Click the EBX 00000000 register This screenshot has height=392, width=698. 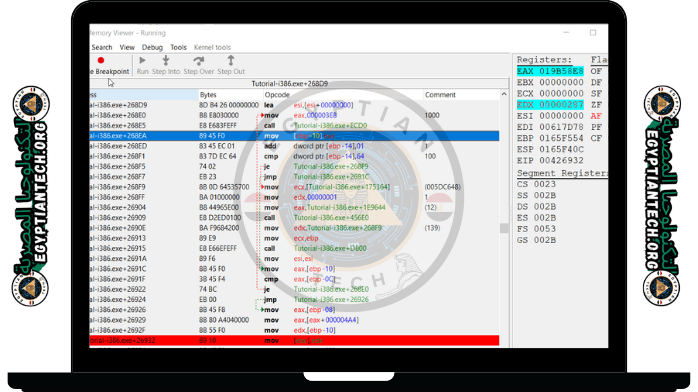coord(550,82)
